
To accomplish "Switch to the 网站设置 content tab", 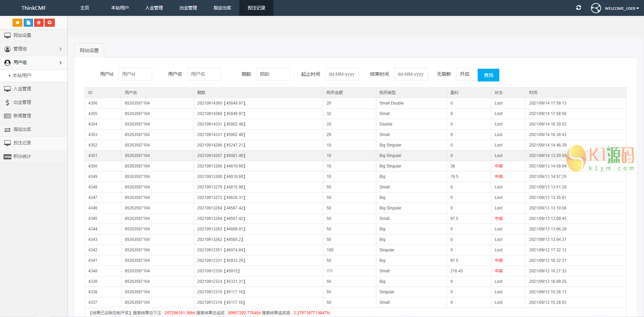I will coord(89,50).
